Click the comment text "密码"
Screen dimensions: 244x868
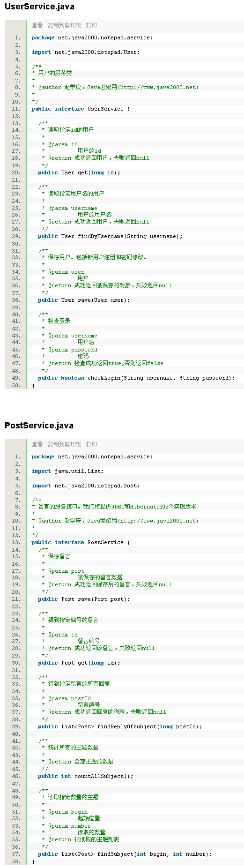tap(83, 356)
